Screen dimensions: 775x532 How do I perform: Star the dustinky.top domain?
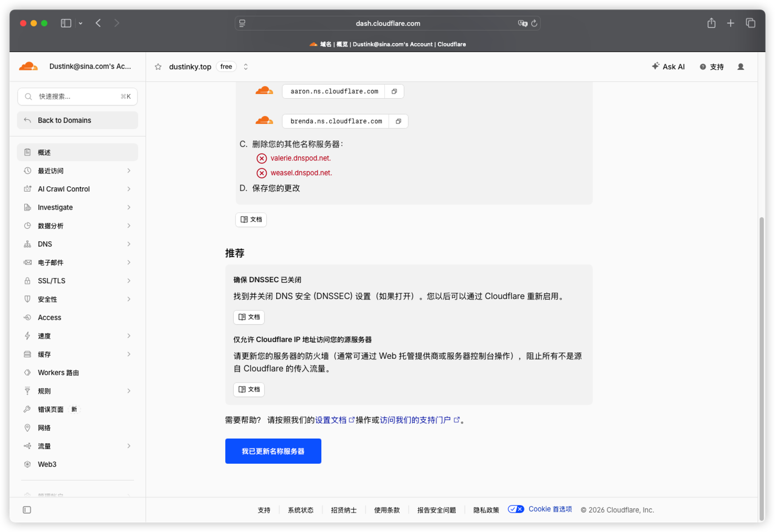(x=158, y=67)
